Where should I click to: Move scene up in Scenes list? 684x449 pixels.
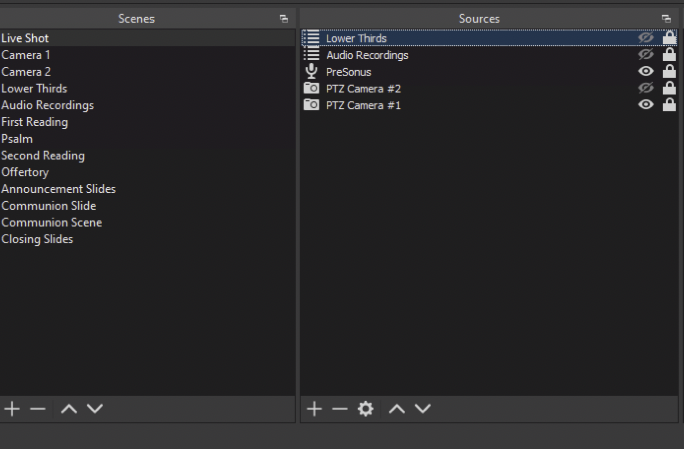(69, 409)
